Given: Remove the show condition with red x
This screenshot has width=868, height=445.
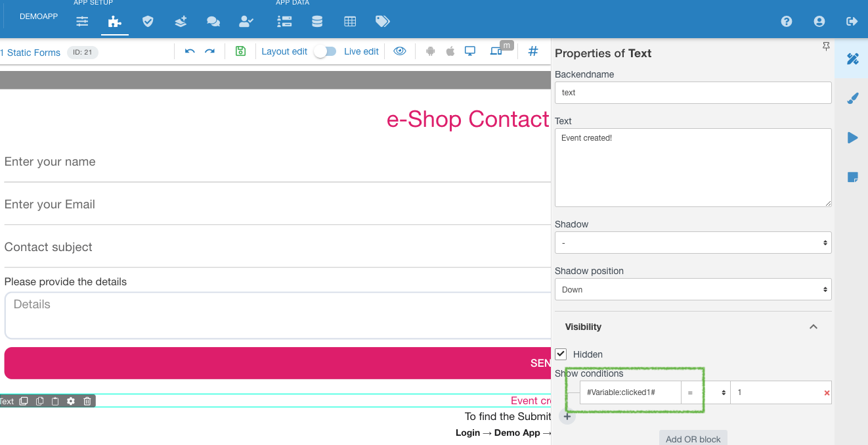Looking at the screenshot, I should (827, 393).
